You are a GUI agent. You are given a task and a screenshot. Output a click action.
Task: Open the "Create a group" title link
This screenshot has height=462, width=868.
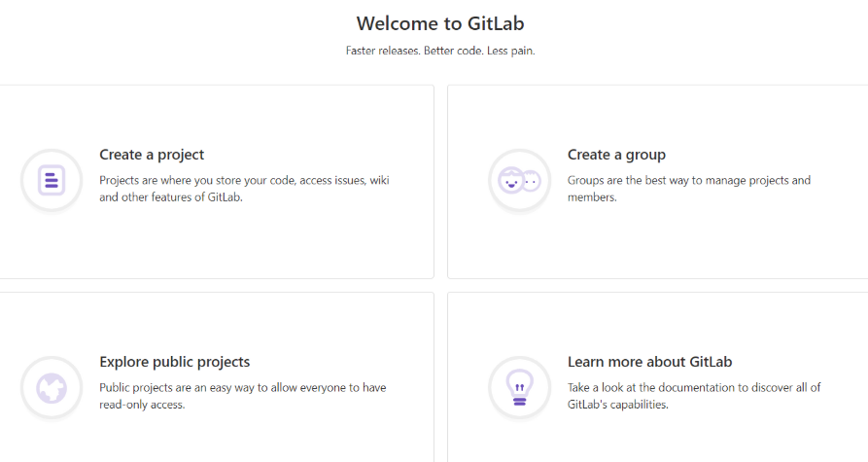click(x=616, y=155)
